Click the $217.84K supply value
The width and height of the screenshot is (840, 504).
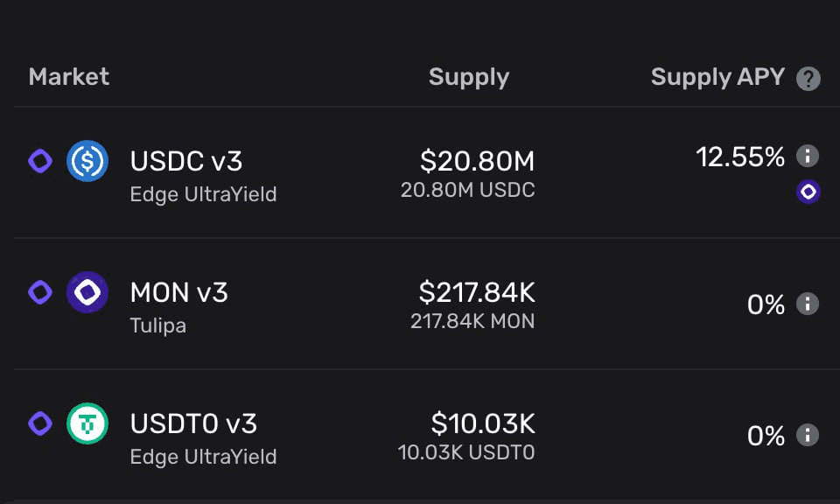(x=476, y=292)
